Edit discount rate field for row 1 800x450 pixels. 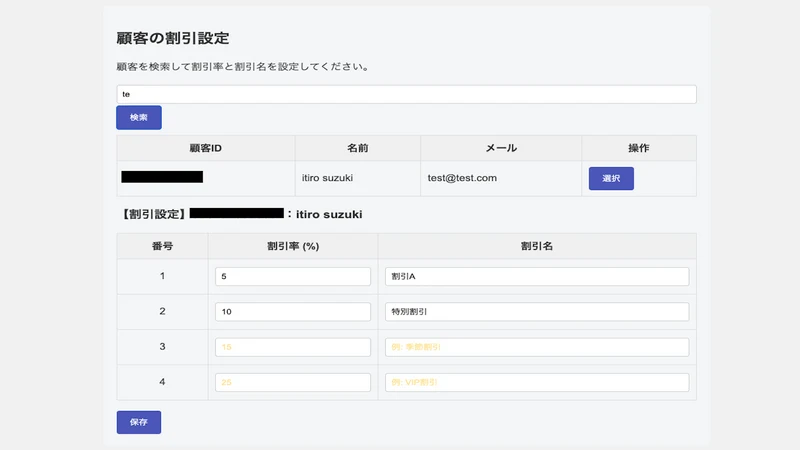point(293,277)
